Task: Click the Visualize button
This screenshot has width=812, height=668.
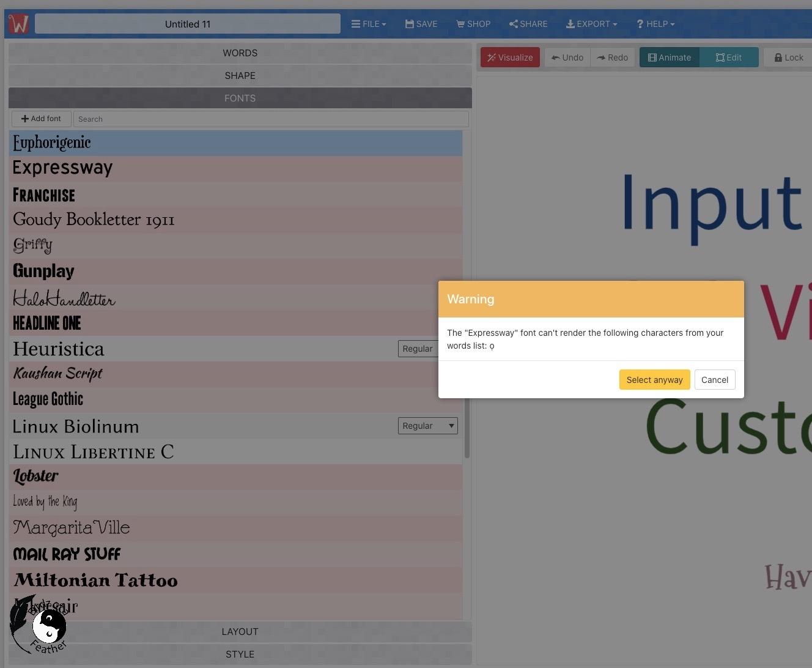Action: coord(510,58)
